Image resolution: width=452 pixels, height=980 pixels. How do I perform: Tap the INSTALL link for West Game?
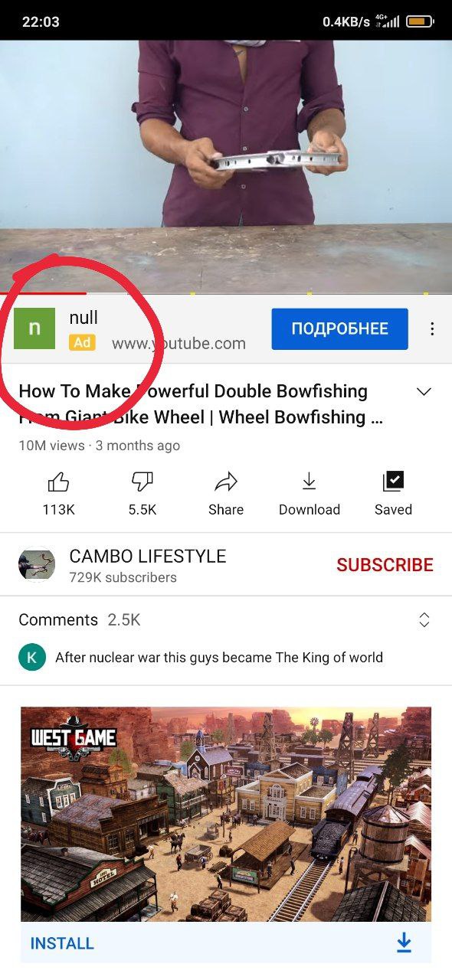coord(62,943)
